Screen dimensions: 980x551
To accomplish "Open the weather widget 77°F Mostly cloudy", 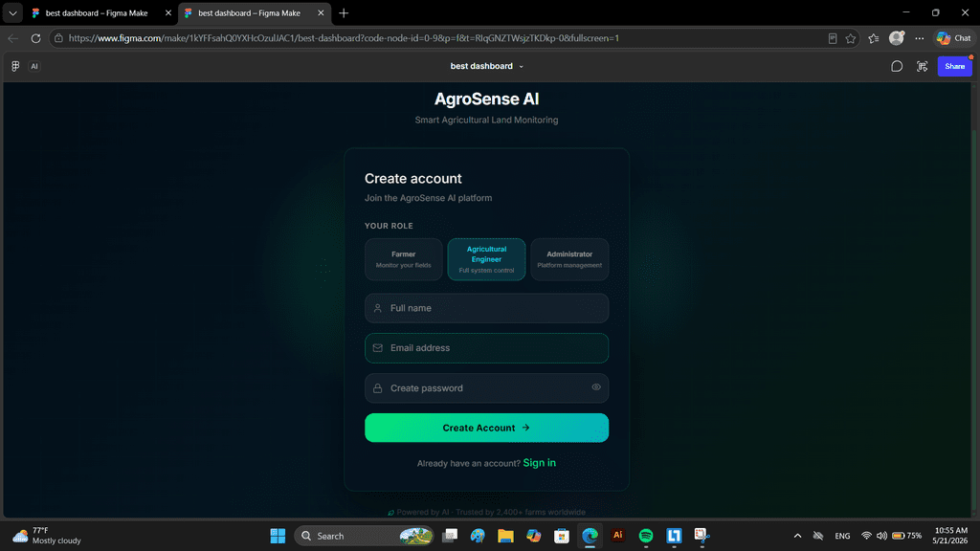I will point(48,536).
